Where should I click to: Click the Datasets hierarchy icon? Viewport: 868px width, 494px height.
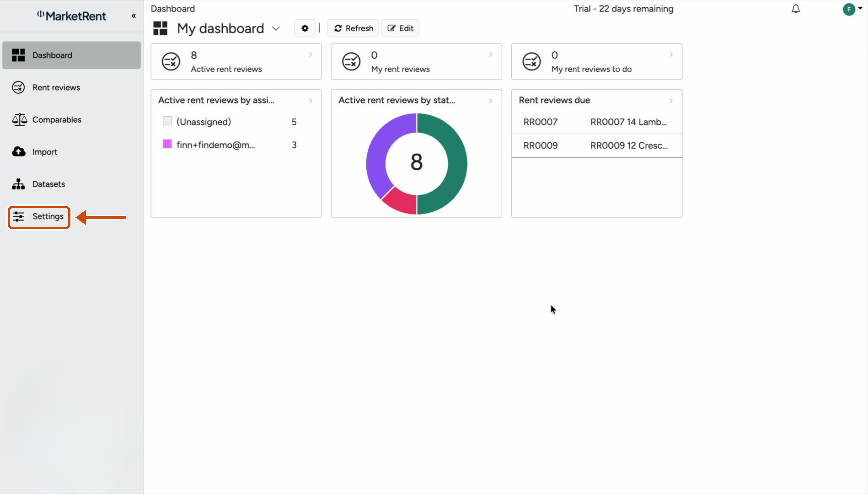pyautogui.click(x=18, y=184)
